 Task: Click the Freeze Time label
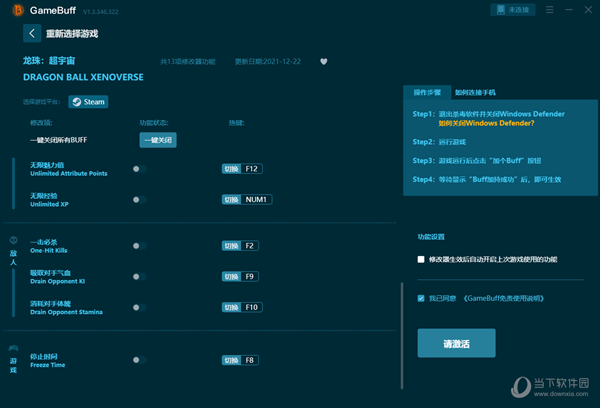point(47,361)
